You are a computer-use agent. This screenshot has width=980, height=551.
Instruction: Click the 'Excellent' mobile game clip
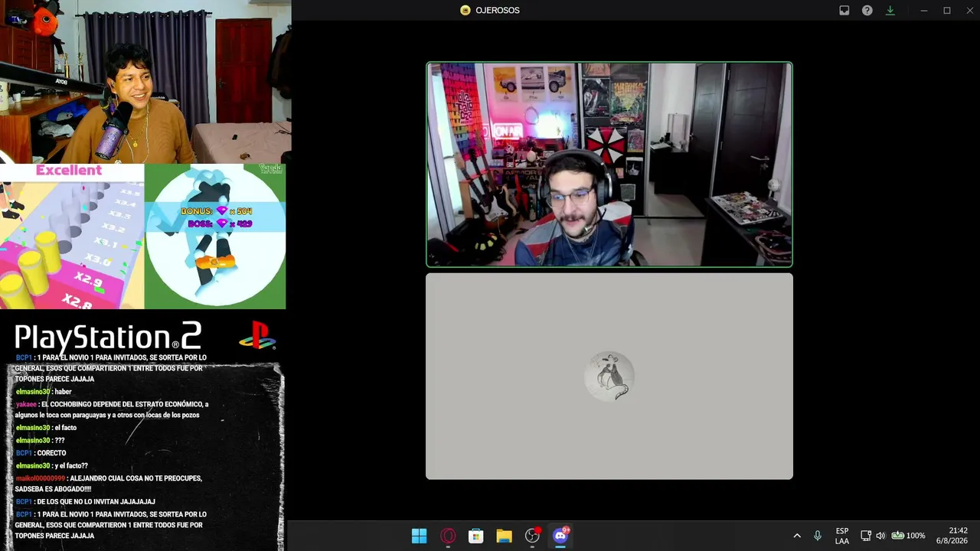72,236
